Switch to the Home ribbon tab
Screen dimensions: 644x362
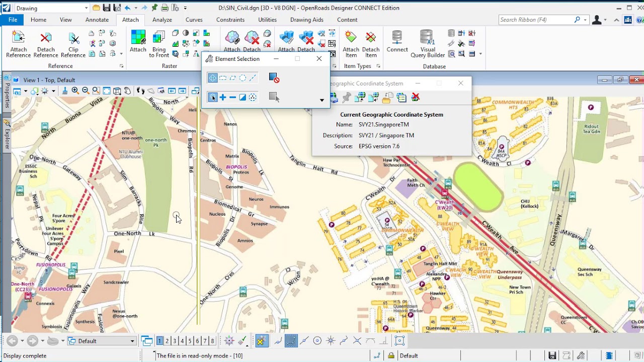[x=38, y=20]
